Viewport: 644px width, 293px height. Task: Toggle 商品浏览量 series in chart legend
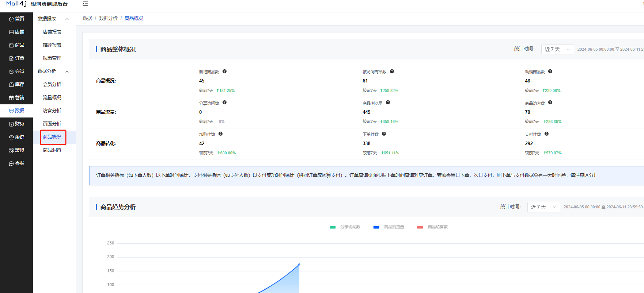(389, 227)
